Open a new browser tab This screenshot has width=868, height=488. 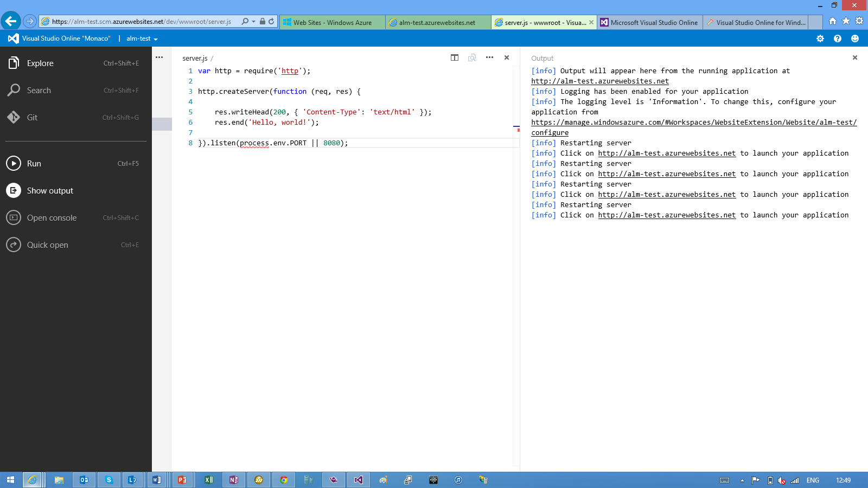815,22
